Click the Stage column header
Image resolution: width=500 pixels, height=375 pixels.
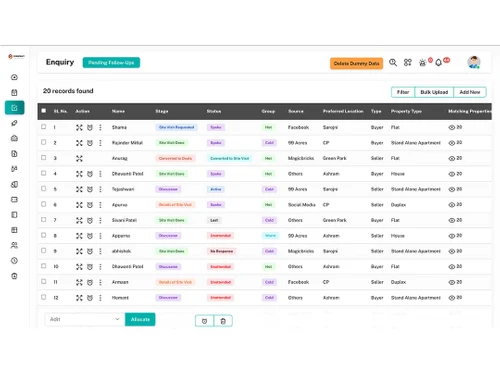click(x=162, y=111)
